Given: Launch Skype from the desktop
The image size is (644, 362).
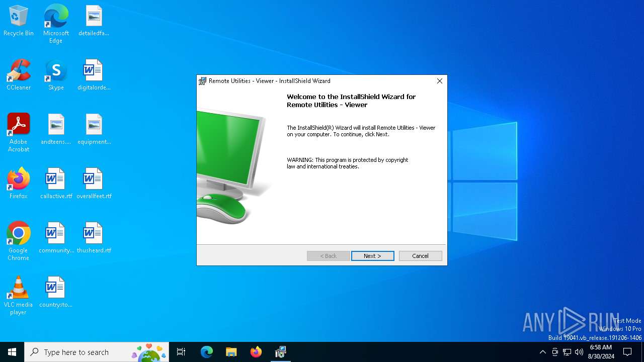Looking at the screenshot, I should tap(56, 75).
